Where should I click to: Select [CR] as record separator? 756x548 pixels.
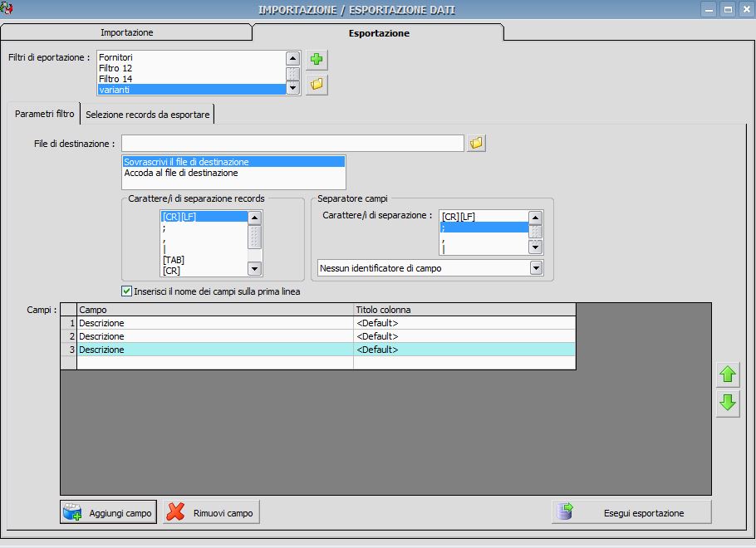click(x=204, y=271)
